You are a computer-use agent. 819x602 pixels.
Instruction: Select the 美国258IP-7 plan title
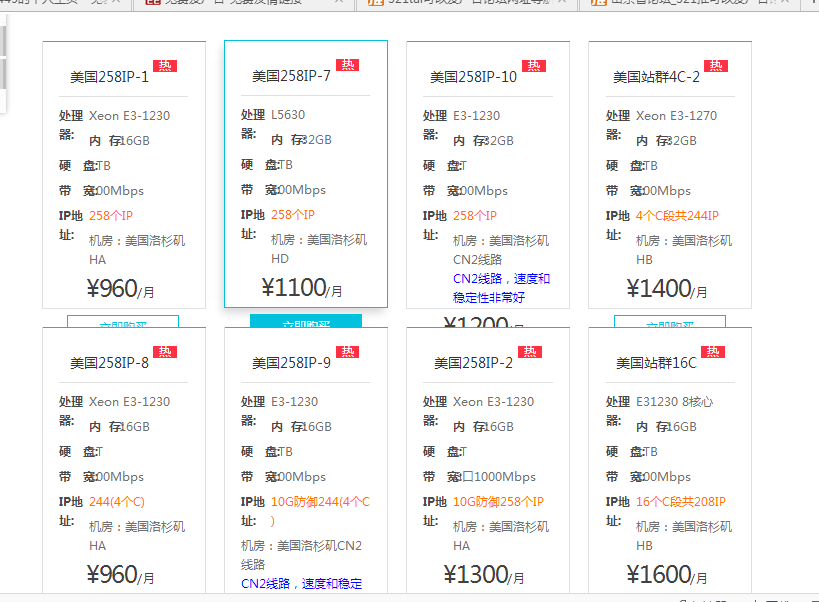pyautogui.click(x=291, y=76)
